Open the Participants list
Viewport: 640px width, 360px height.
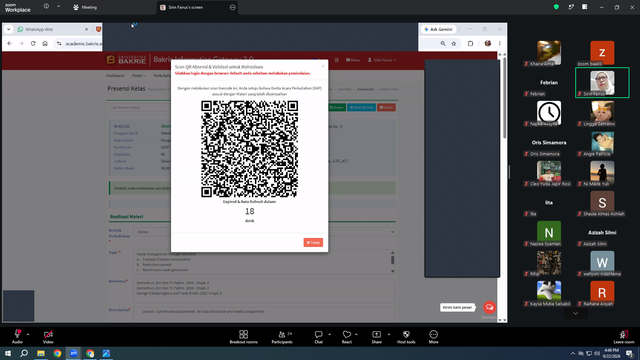click(282, 337)
